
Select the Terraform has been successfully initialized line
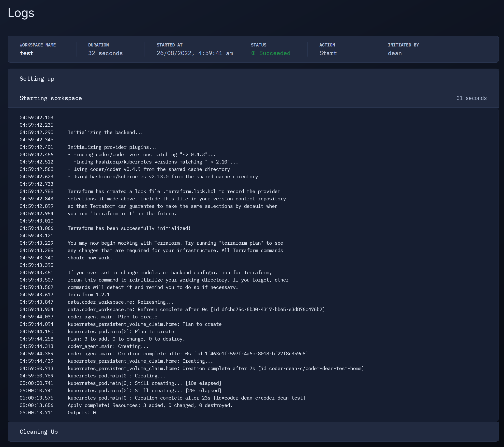(x=129, y=228)
